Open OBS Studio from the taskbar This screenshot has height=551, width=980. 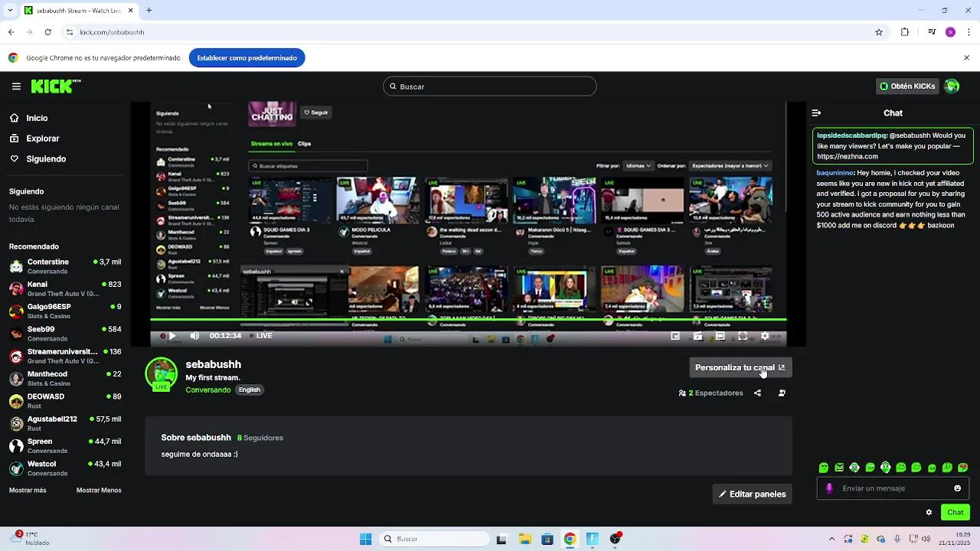pyautogui.click(x=615, y=539)
